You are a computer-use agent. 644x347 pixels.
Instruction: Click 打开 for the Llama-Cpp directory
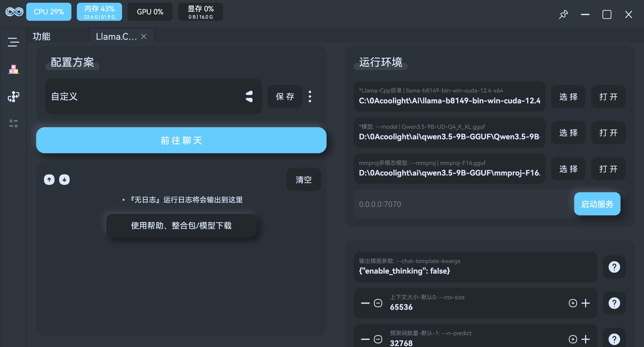pos(608,97)
